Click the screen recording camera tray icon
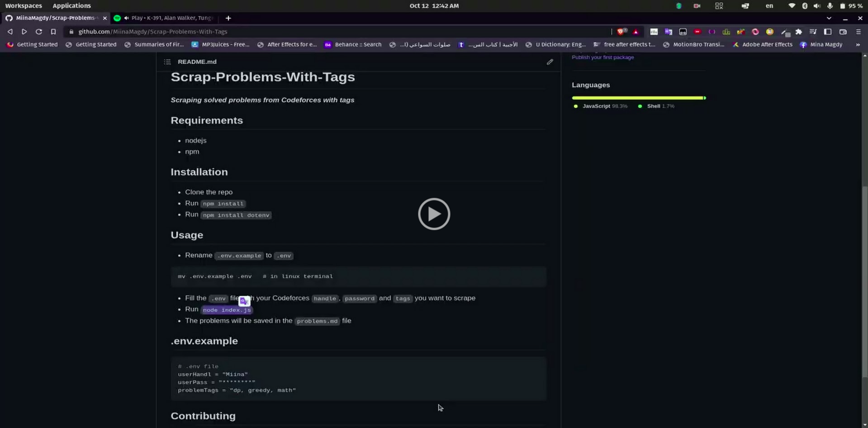 click(x=697, y=6)
